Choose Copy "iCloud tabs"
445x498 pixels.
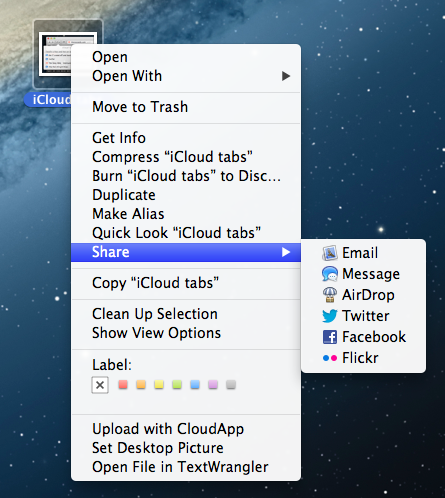click(186, 283)
